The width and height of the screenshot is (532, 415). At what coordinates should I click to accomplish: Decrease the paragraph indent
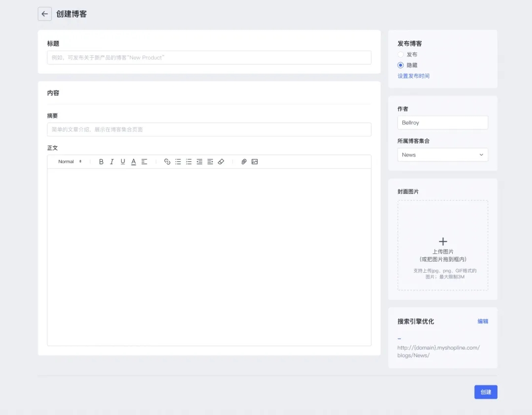point(199,162)
